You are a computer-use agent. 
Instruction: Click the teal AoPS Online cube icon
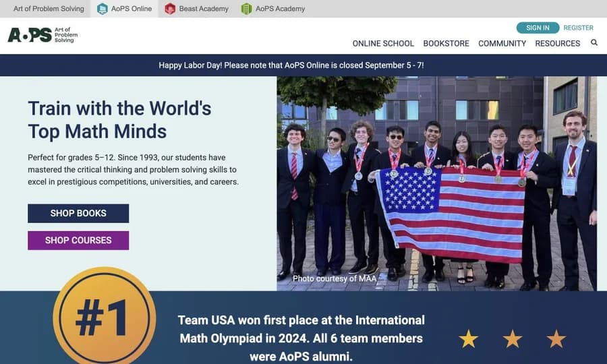click(103, 9)
